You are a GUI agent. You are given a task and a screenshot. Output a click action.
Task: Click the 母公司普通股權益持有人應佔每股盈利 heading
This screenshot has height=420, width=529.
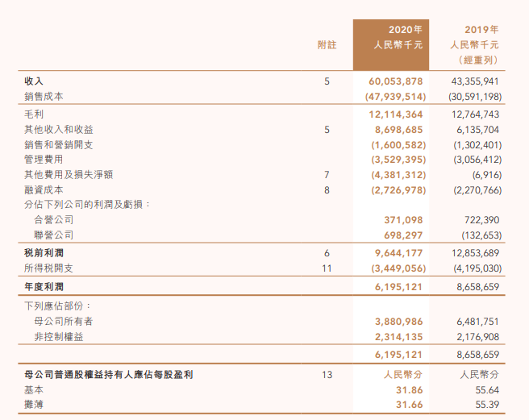coord(108,375)
